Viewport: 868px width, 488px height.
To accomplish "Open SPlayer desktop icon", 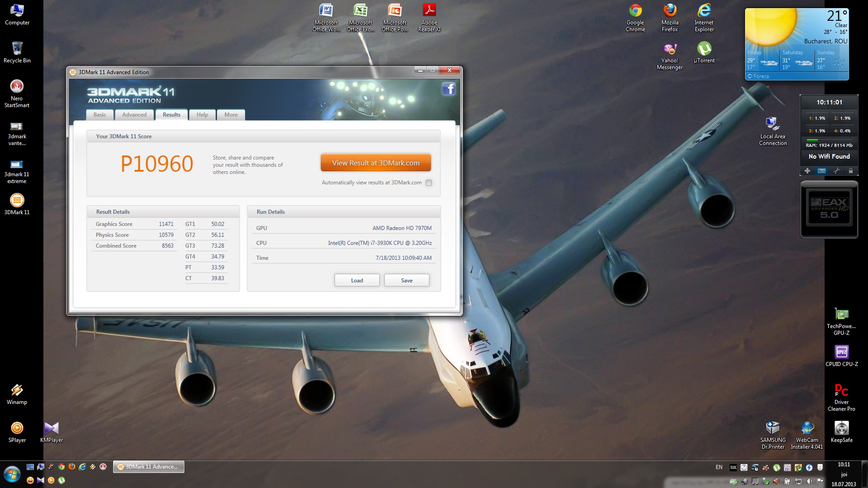I will pos(17,432).
